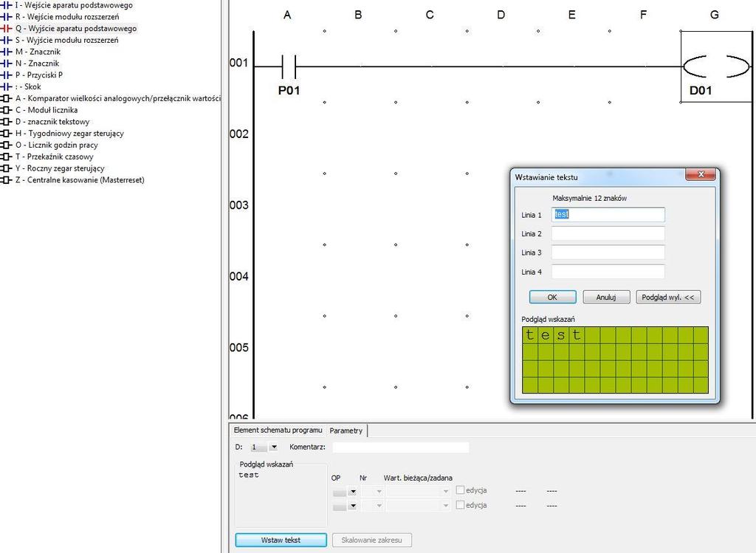Select H - Tygodniowy zegar sterujący label
This screenshot has height=553, width=756.
pyautogui.click(x=69, y=133)
